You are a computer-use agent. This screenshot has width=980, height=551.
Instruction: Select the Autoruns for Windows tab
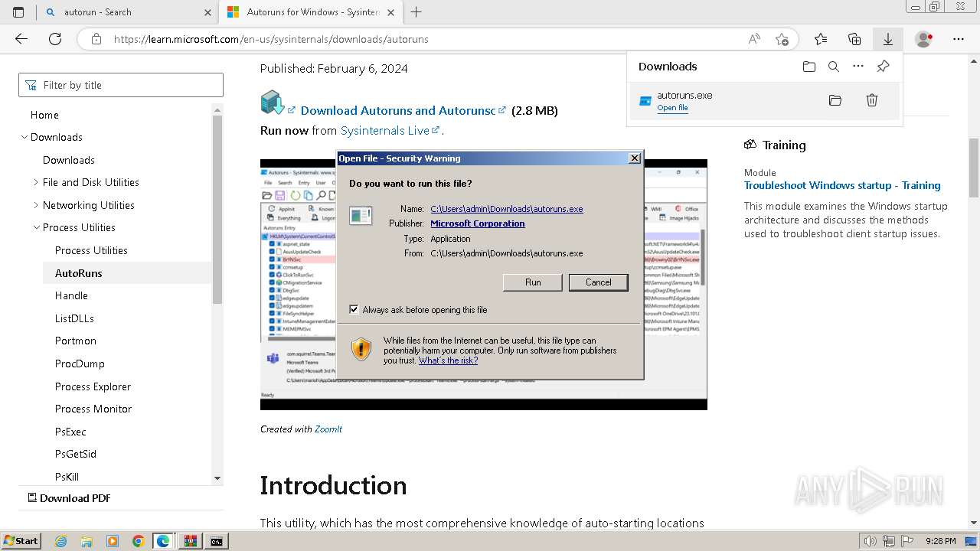pos(312,12)
